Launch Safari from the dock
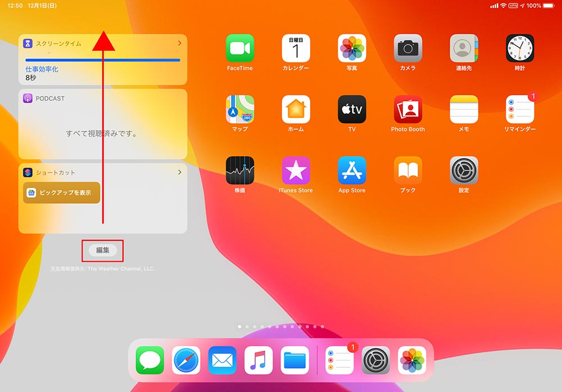Screen dimensions: 562x392 pos(186,360)
